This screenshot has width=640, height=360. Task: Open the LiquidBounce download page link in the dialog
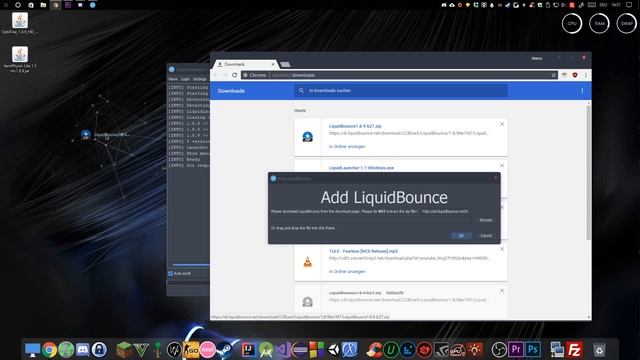coord(445,211)
